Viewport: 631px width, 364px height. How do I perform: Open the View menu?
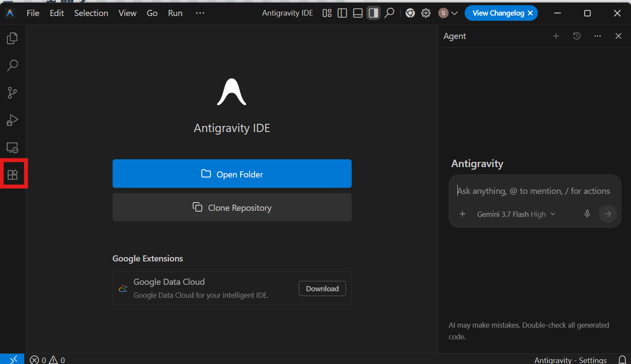click(x=127, y=13)
